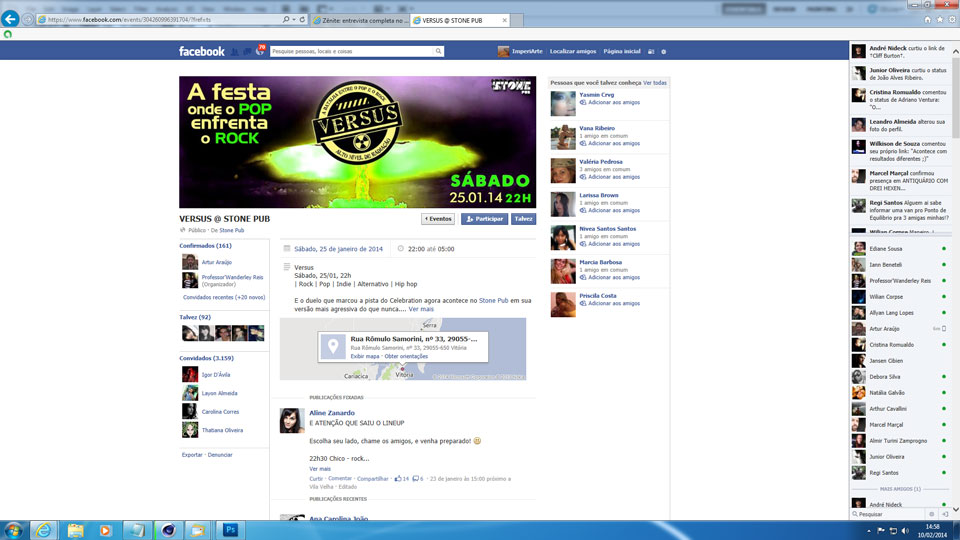Click Localizar amigos in header
The image size is (960, 540).
pyautogui.click(x=572, y=51)
